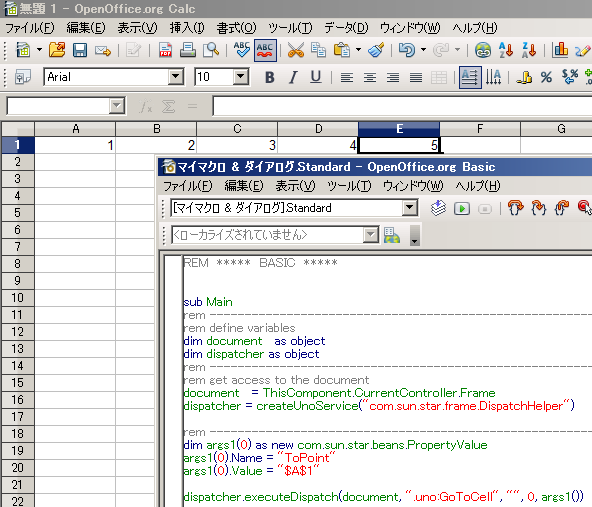Click the Format Paintbrush icon

coord(376,50)
